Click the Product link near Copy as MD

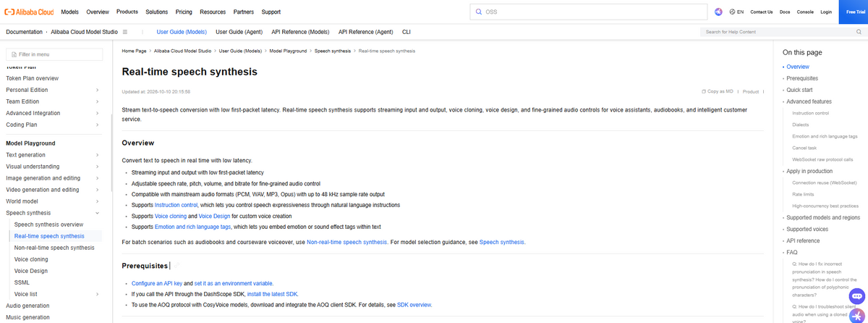tap(751, 91)
